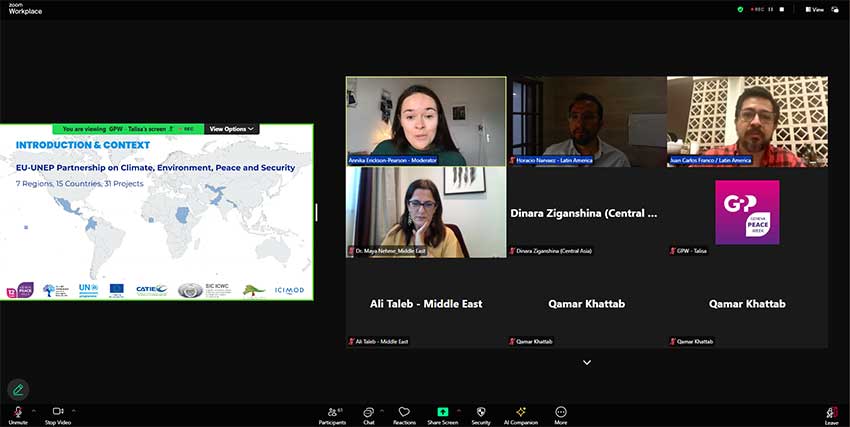Click the green Share Screen button
This screenshot has width=850, height=427.
point(442,413)
